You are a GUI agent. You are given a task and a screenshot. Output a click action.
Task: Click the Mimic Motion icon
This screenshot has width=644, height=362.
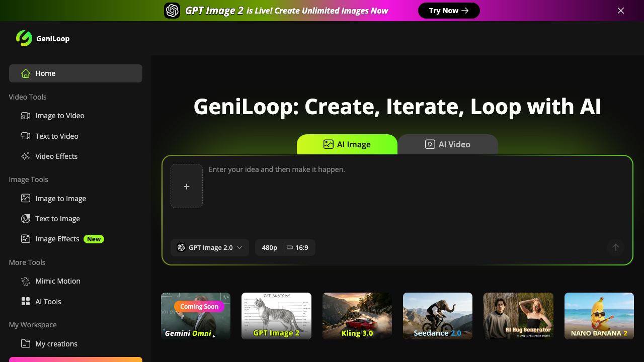(26, 281)
